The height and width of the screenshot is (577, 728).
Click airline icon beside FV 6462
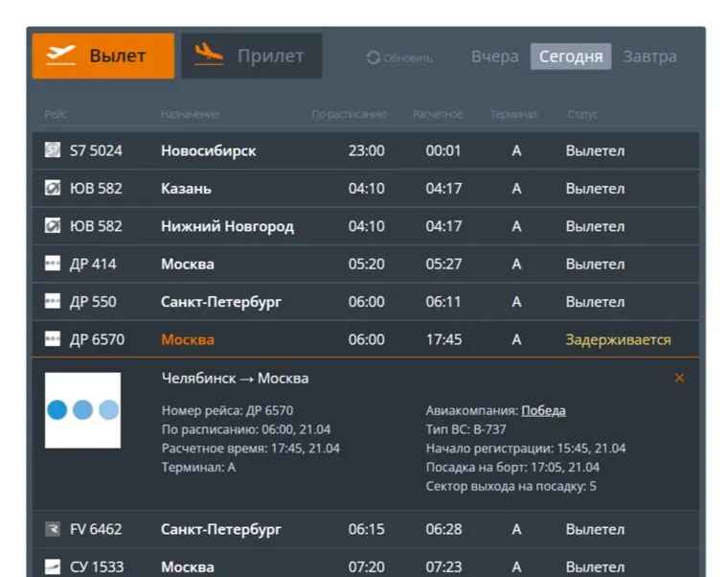coord(53,529)
